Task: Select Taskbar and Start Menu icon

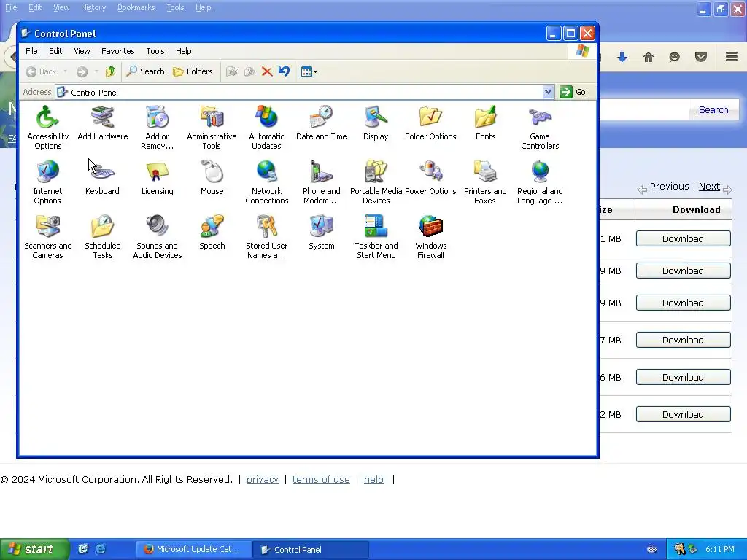Action: 376,237
